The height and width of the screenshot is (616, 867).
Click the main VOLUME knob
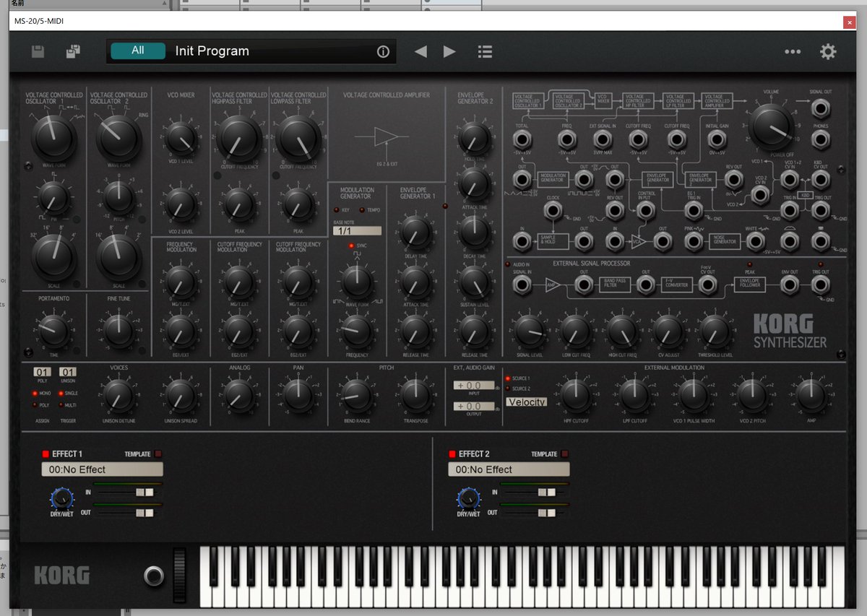[772, 127]
